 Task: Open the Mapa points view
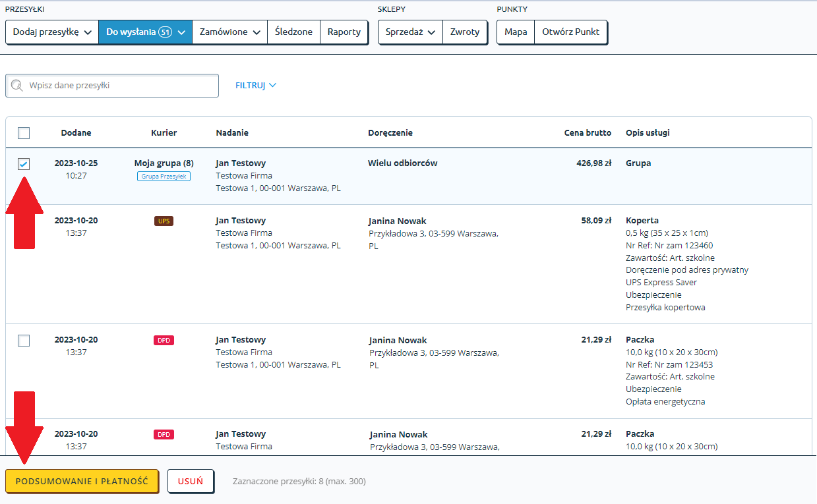516,32
